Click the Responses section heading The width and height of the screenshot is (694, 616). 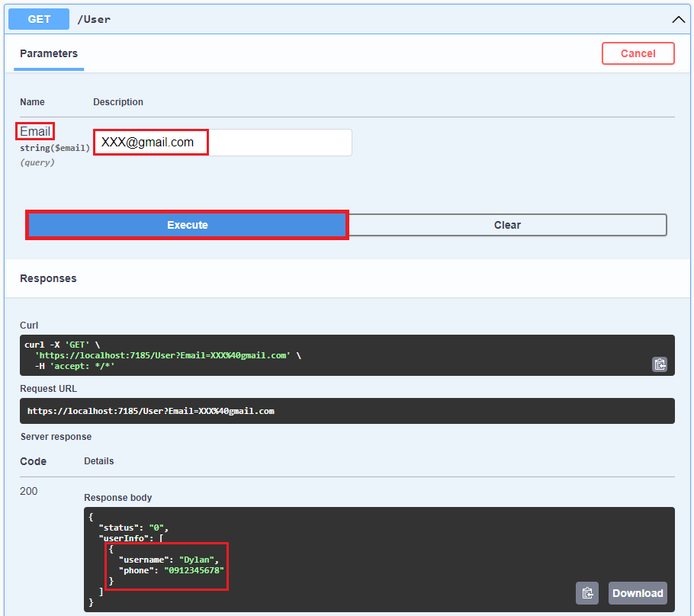pos(48,278)
